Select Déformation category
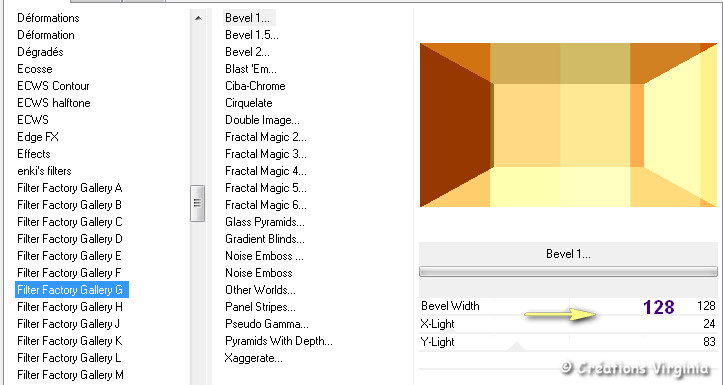Screen dimensions: 723x385 point(46,35)
